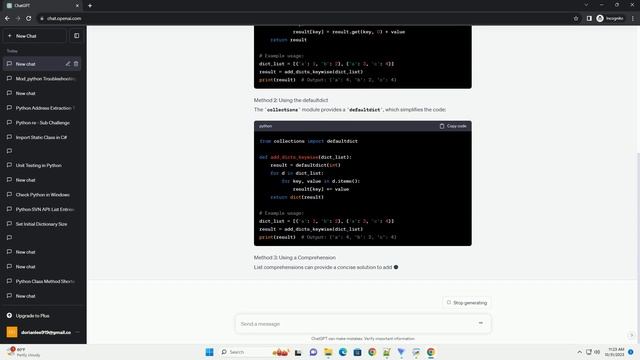Go forward in the browser
Viewport: 640px width, 360px height.
(18, 18)
